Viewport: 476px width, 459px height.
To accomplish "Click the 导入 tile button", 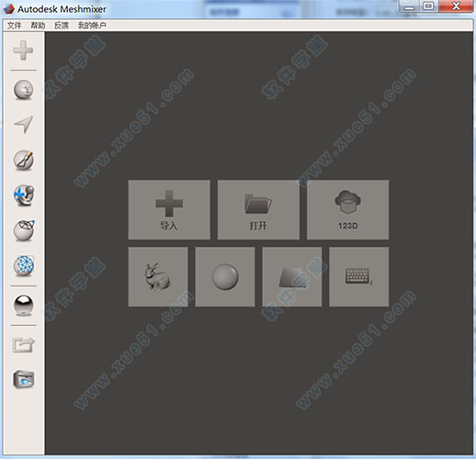I will (x=169, y=209).
